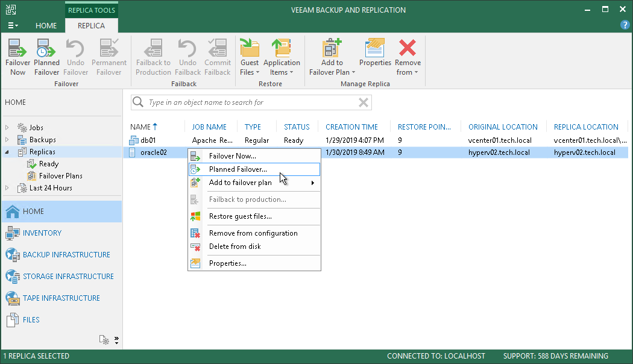Open the help question mark icon
This screenshot has width=633, height=364.
(x=625, y=25)
